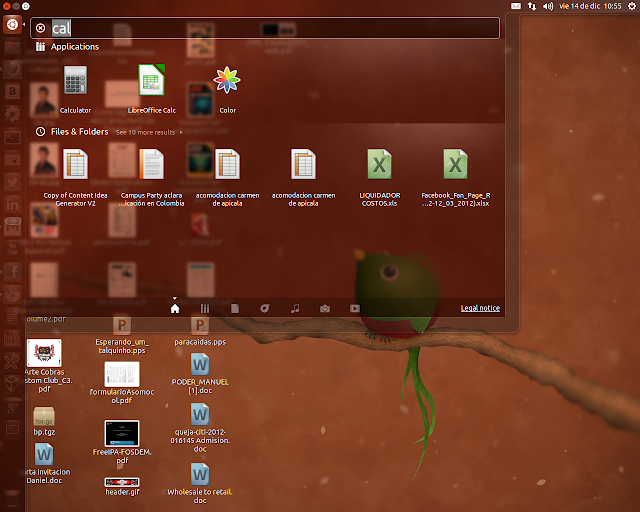Select header.gif on the desktop
This screenshot has width=640, height=512.
pyautogui.click(x=122, y=487)
